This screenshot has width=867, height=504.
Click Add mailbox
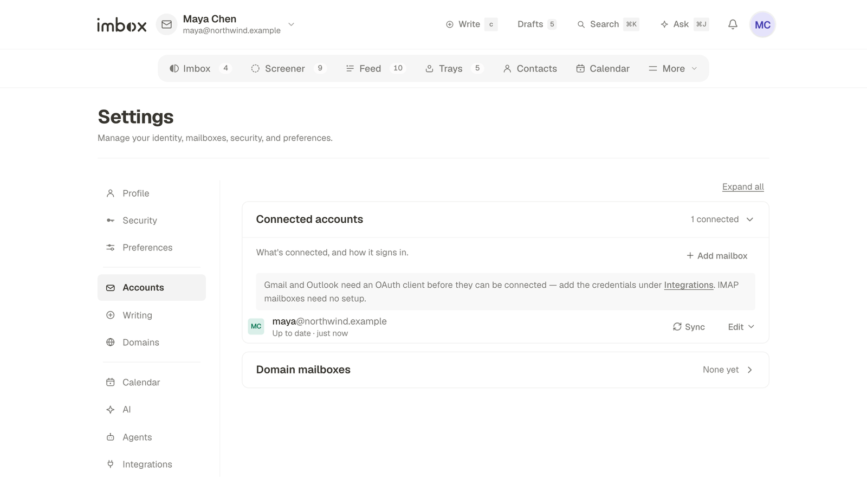[x=717, y=256]
